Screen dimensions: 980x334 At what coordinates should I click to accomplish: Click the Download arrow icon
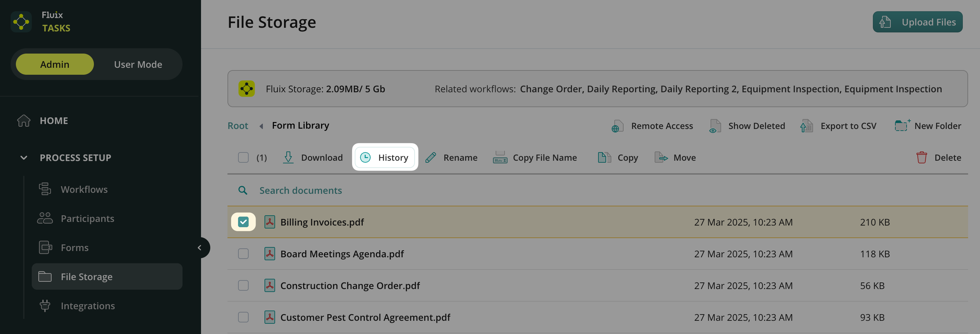pyautogui.click(x=288, y=157)
